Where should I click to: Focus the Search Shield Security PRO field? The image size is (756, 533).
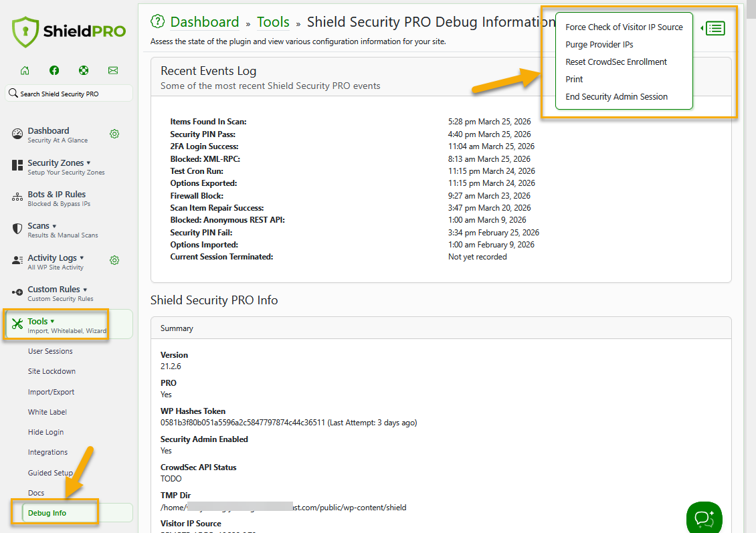pyautogui.click(x=69, y=94)
